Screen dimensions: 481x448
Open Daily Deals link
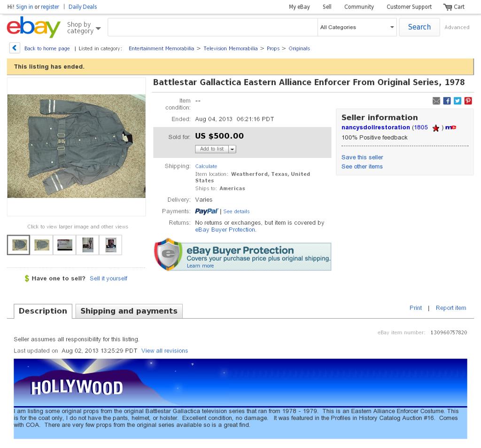pyautogui.click(x=83, y=7)
